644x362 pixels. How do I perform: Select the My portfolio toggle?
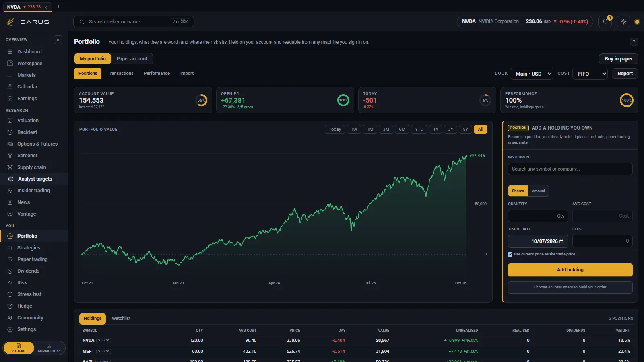93,59
